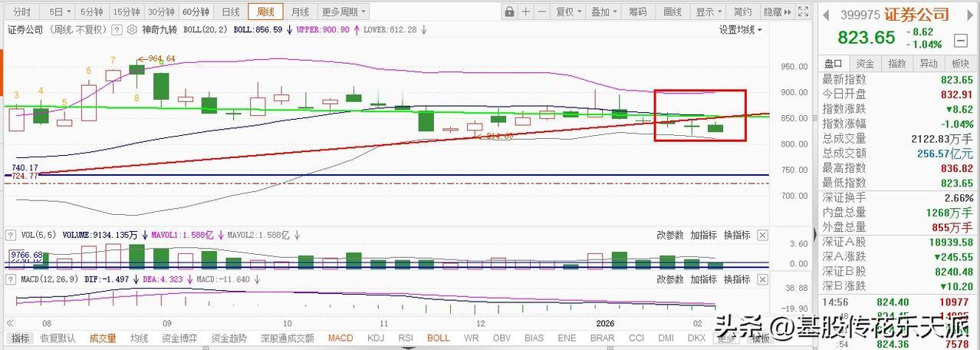Click 筹码 toolbar button
Image resolution: width=980 pixels, height=350 pixels.
click(x=638, y=12)
